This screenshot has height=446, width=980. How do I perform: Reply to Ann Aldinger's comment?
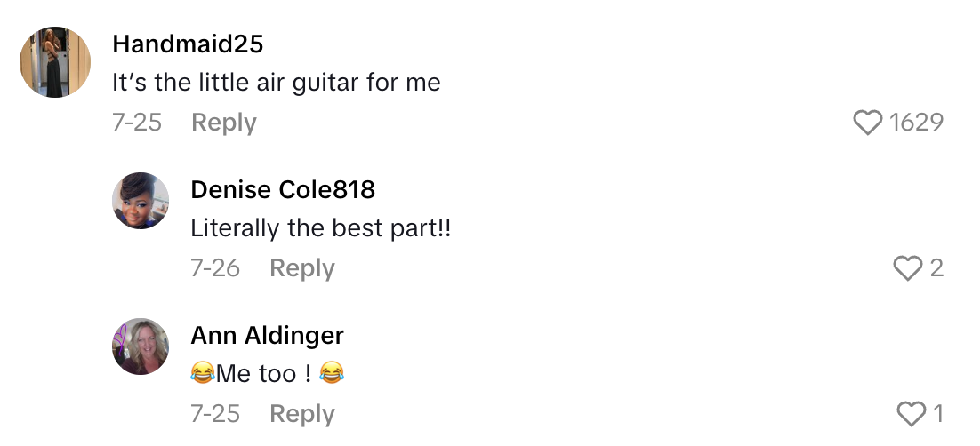pyautogui.click(x=302, y=414)
